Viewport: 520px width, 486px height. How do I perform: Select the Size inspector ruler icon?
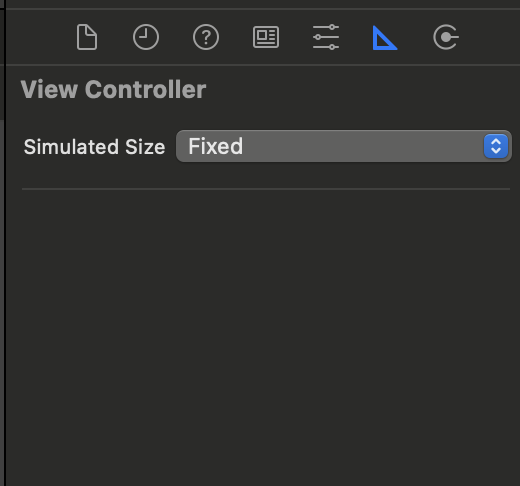[x=385, y=38]
